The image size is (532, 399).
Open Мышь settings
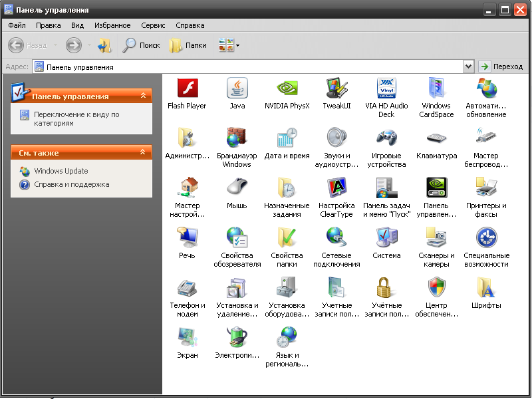[237, 193]
